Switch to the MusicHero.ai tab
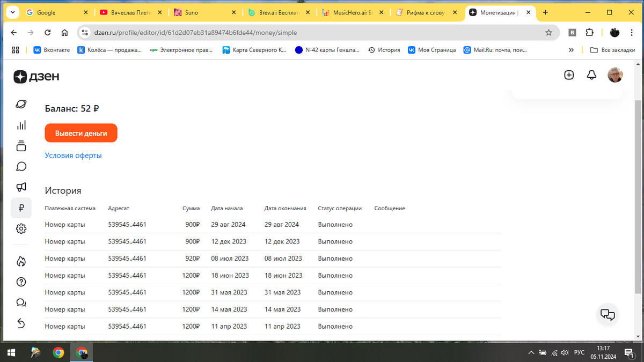The image size is (644, 362). 352,12
